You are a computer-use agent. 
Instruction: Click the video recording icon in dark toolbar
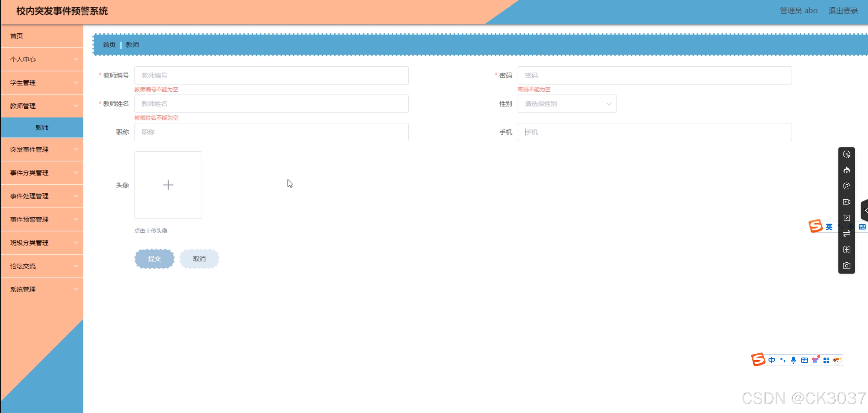click(x=846, y=202)
